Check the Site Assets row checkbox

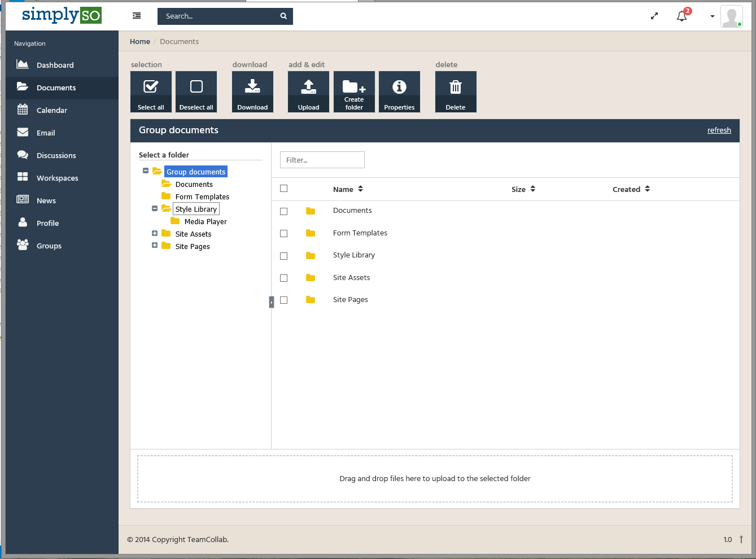tap(284, 278)
